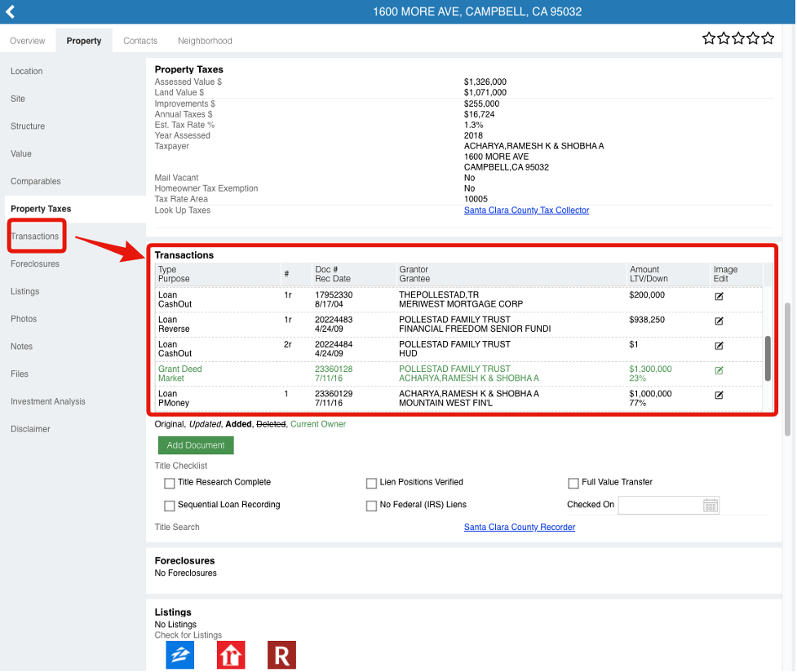797x672 pixels.
Task: Open calendar picker for Checked On
Action: coord(711,506)
